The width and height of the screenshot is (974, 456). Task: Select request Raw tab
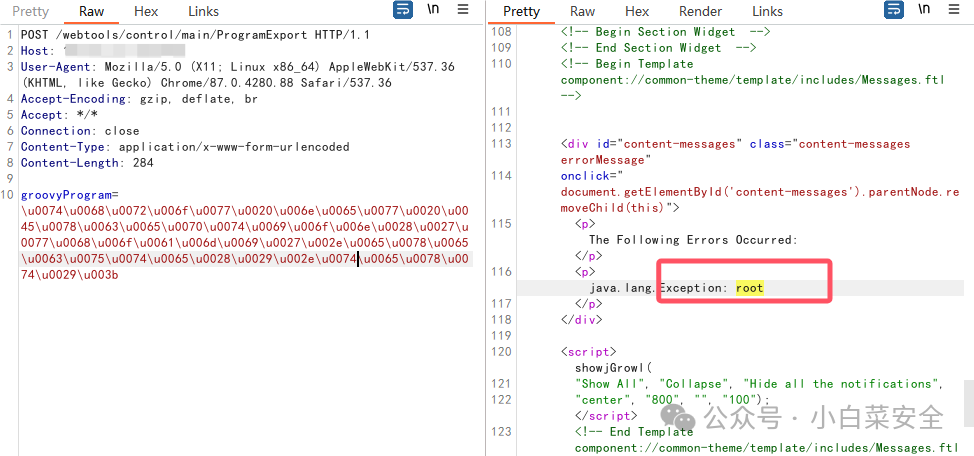click(x=92, y=11)
